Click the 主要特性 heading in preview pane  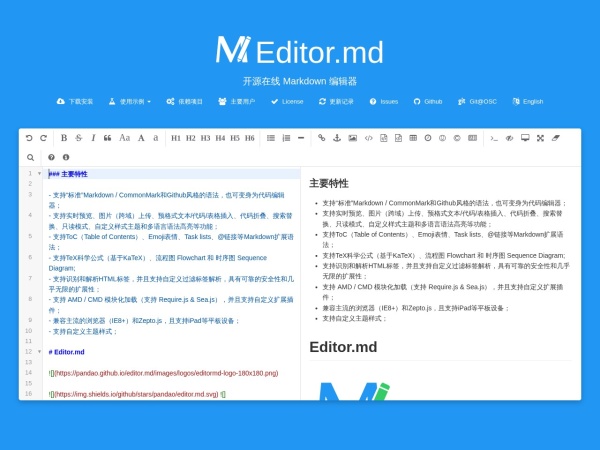[329, 184]
